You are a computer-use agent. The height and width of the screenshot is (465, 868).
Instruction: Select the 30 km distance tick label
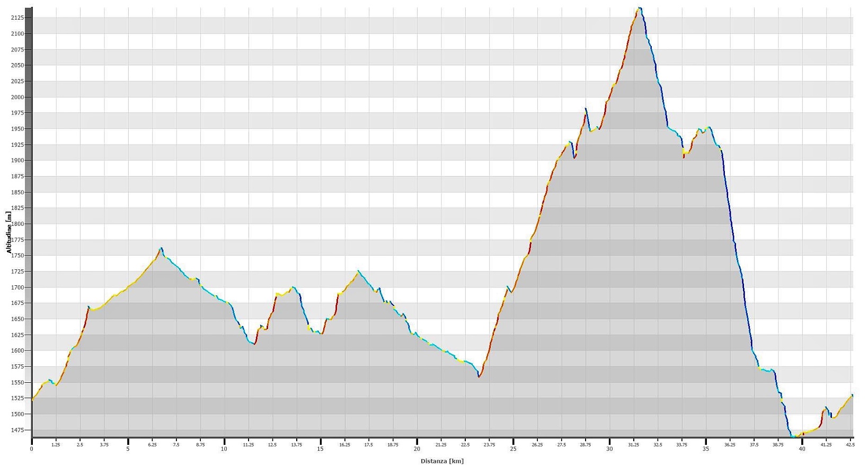pos(609,449)
